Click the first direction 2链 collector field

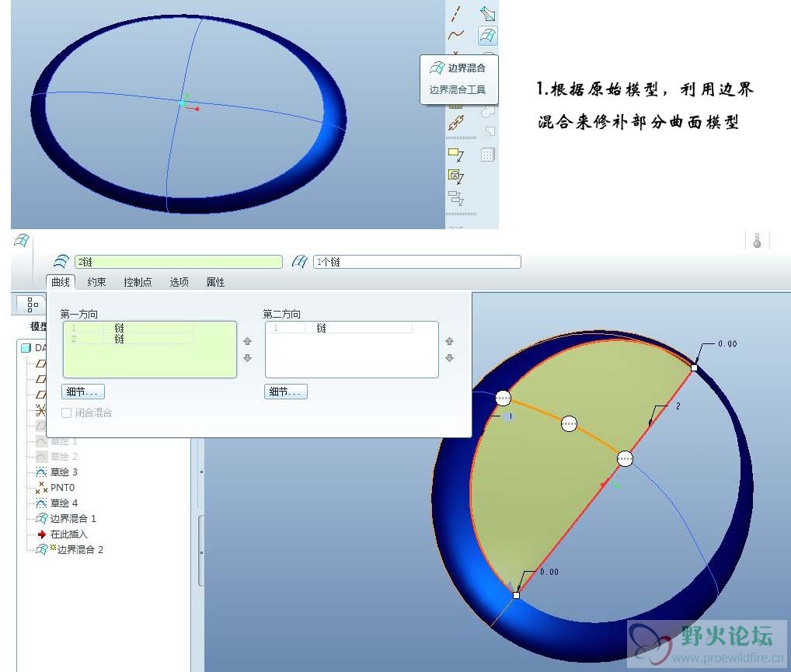[179, 262]
